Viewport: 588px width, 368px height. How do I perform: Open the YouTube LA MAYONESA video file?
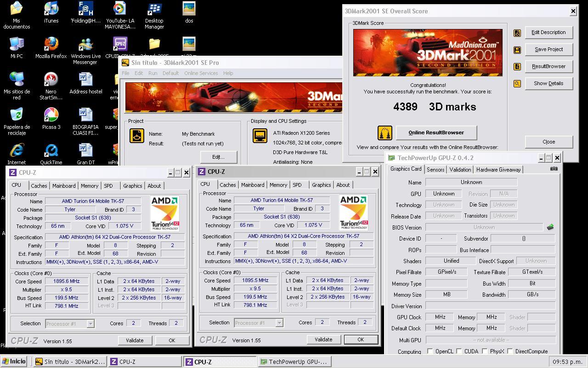(x=119, y=15)
